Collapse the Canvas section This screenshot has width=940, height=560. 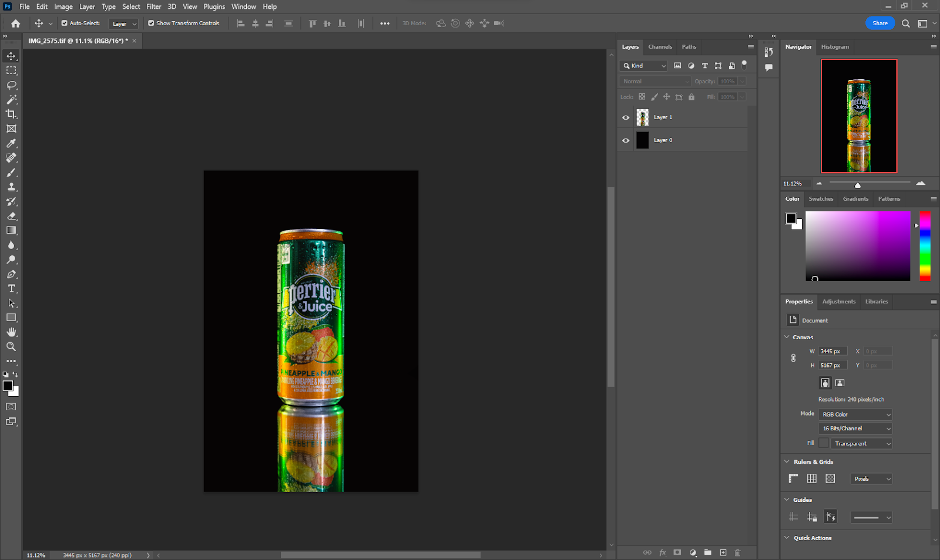click(x=787, y=337)
